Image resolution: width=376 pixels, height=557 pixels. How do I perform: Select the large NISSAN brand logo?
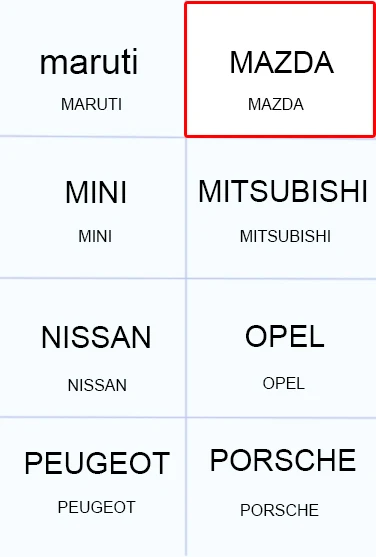pos(96,337)
